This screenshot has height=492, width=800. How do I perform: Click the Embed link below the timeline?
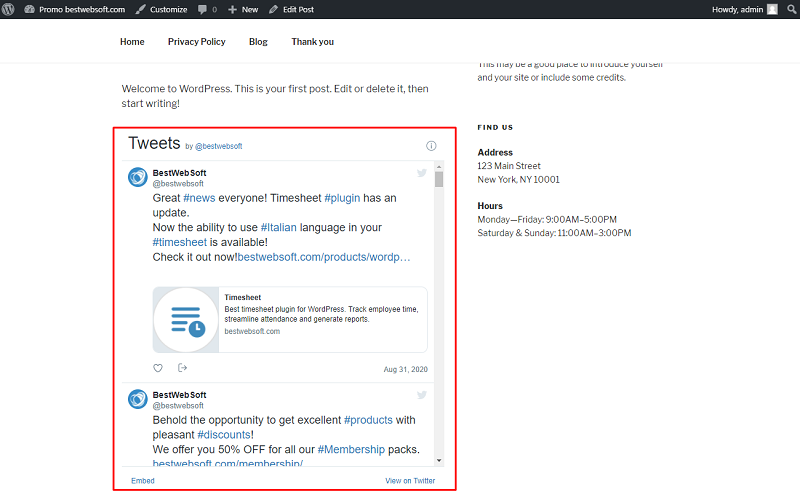tap(143, 481)
